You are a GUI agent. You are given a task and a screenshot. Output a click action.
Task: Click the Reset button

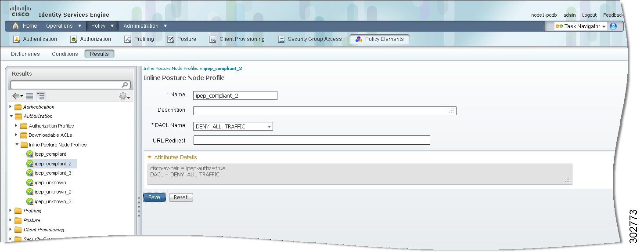pyautogui.click(x=181, y=197)
